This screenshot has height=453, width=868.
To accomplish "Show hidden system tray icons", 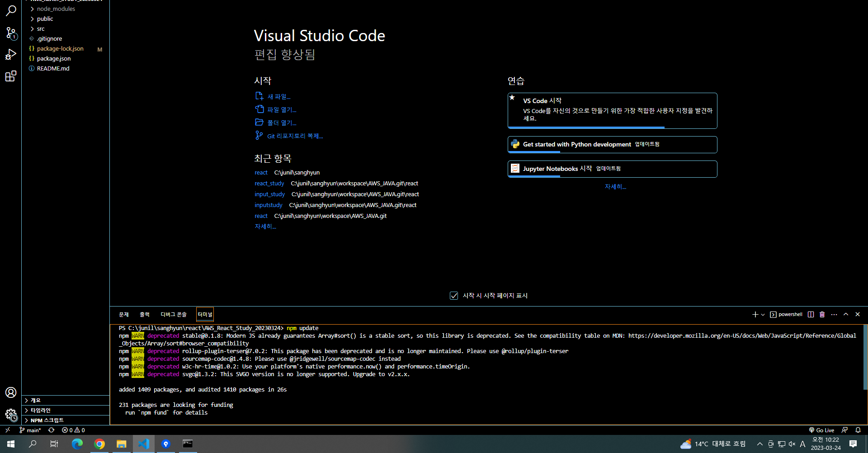I will 759,444.
